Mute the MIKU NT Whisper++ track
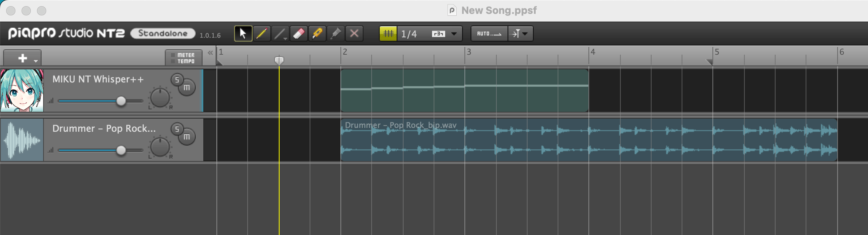This screenshot has height=235, width=868. pyautogui.click(x=187, y=88)
